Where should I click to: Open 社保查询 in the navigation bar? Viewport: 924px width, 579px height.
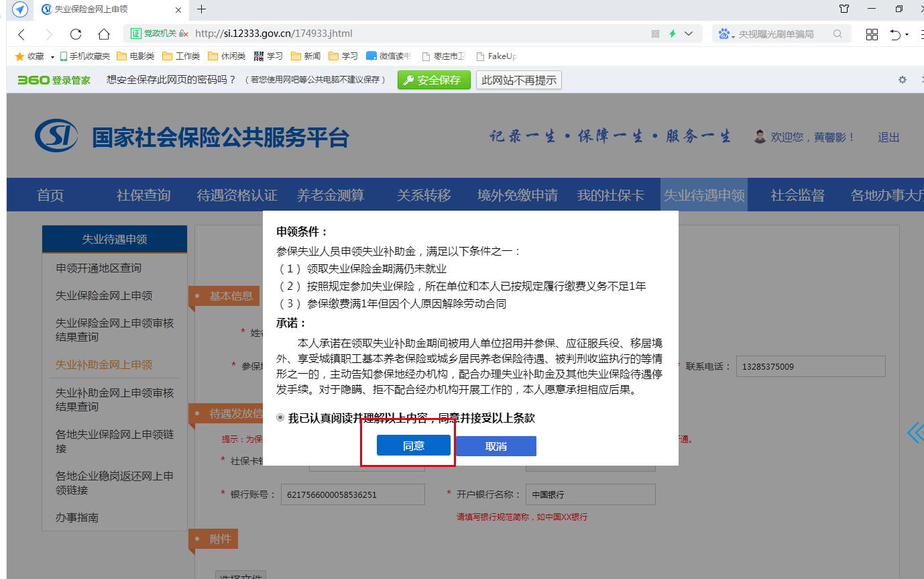[143, 195]
